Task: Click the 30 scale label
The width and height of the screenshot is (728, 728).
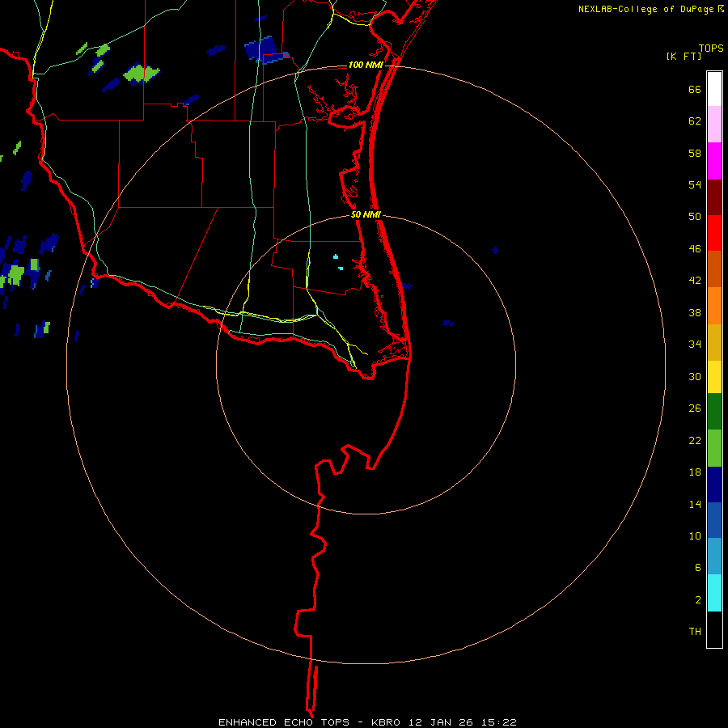Action: point(695,376)
